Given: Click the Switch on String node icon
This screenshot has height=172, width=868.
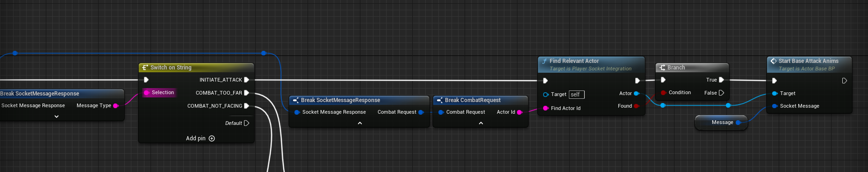Looking at the screenshot, I should [145, 68].
